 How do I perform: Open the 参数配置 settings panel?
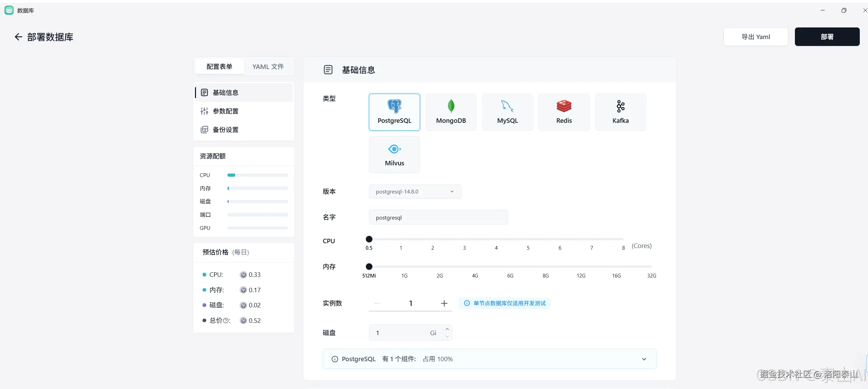pos(225,111)
